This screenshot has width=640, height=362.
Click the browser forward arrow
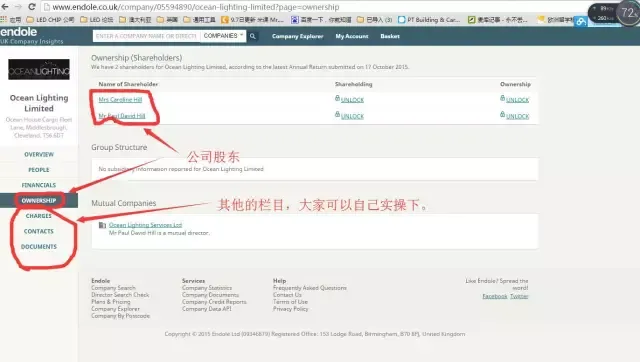click(18, 7)
